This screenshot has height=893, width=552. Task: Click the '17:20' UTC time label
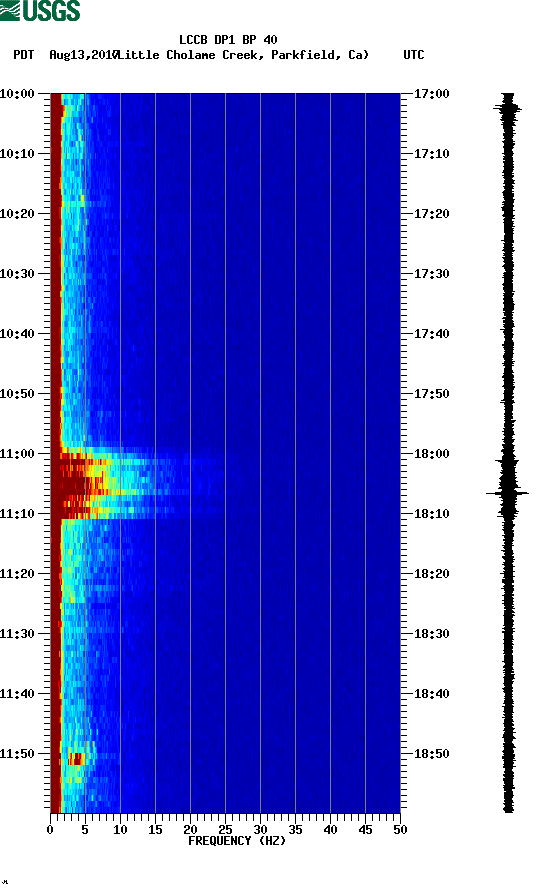(432, 214)
